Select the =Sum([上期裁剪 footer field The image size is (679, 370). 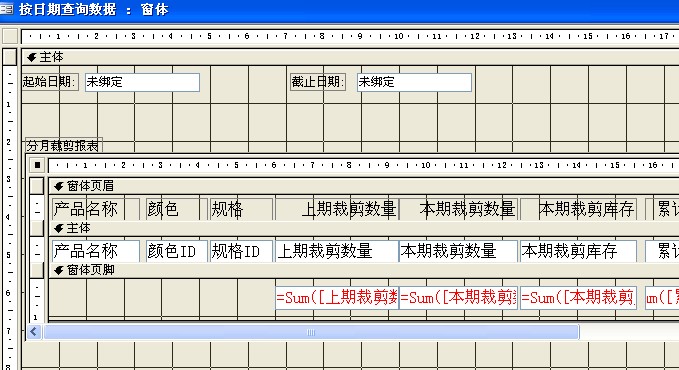pos(337,298)
